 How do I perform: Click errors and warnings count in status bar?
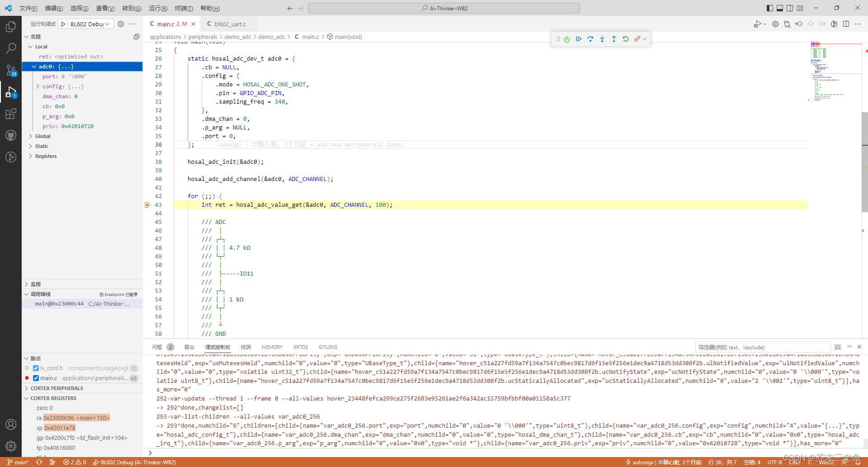click(x=75, y=462)
